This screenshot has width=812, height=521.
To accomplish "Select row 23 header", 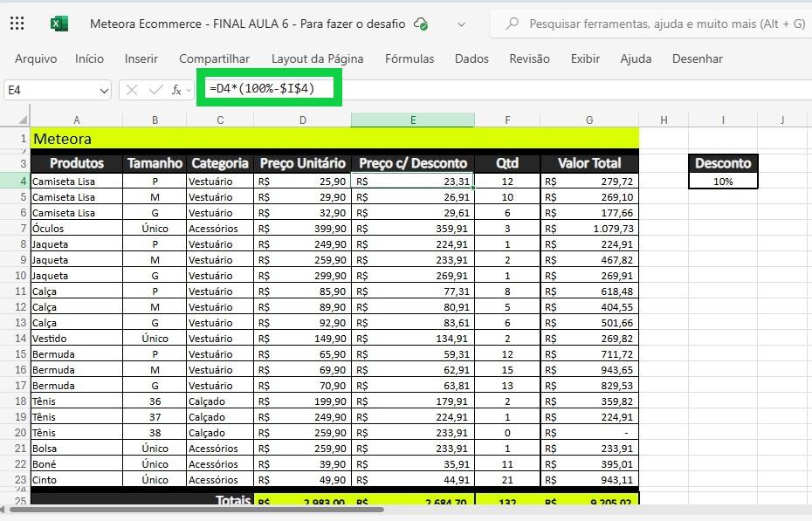I will 15,480.
